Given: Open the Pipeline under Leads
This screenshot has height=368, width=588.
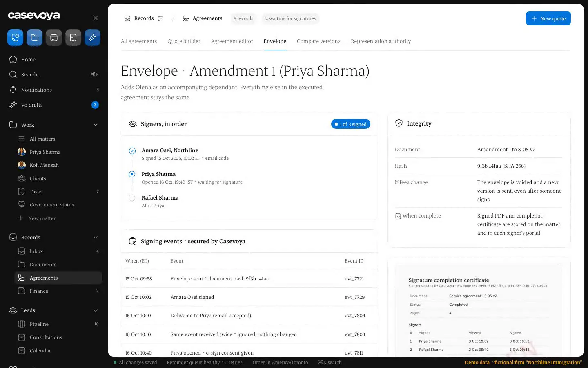Looking at the screenshot, I should (58, 324).
